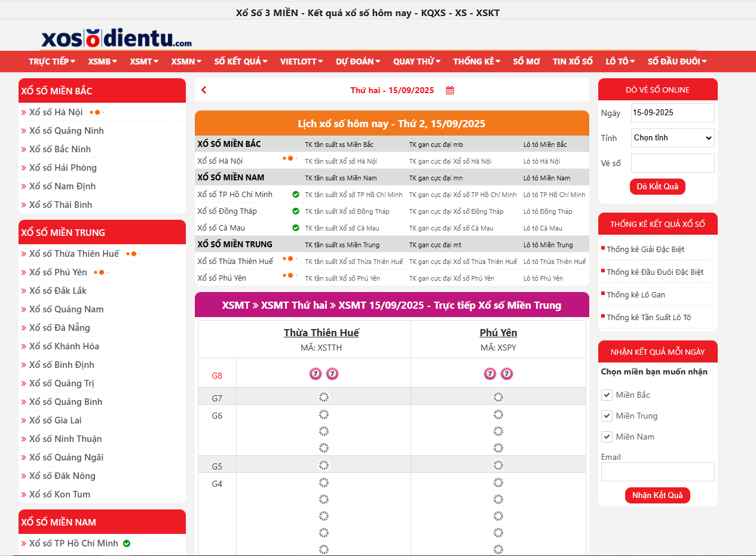Click live dots beside Xổ số Phú Yên in schedule

289,276
